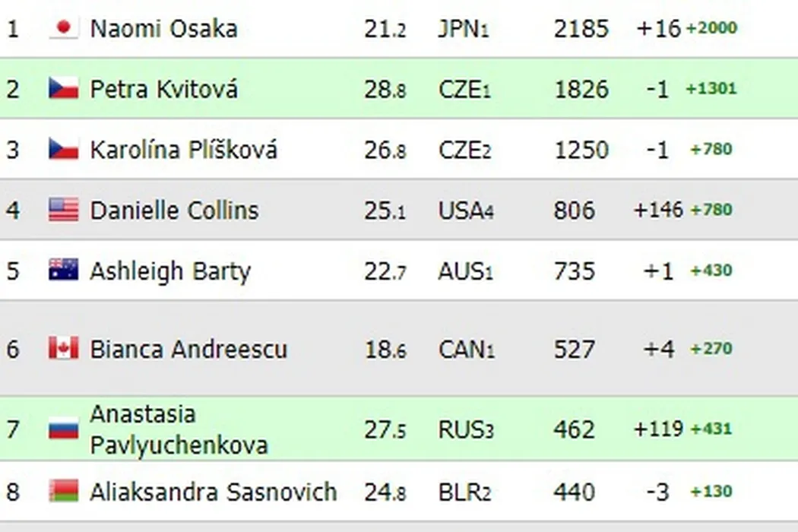Click the Czech flag beside Karolína Plíšková

coord(64,149)
